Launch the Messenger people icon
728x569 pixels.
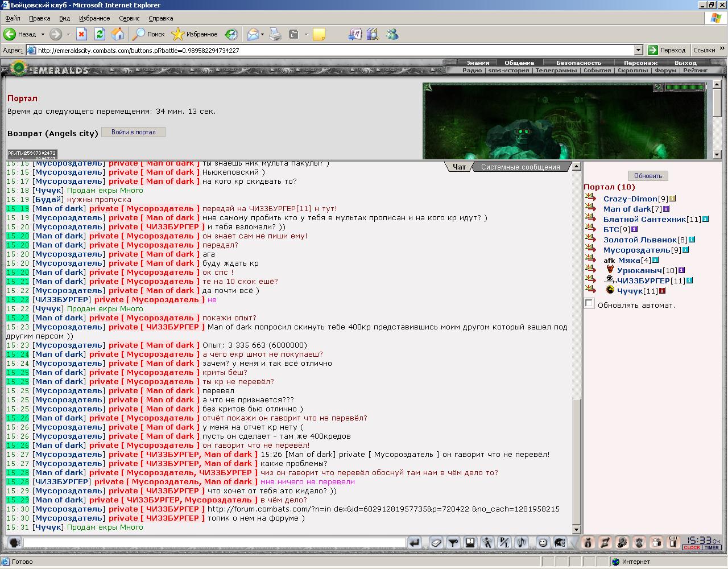(x=392, y=34)
